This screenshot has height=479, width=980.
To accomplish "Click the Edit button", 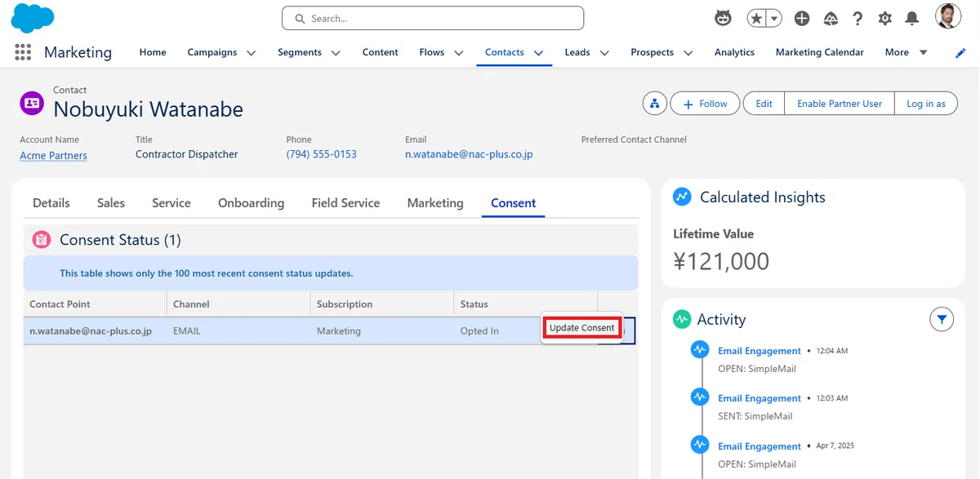I will click(764, 104).
